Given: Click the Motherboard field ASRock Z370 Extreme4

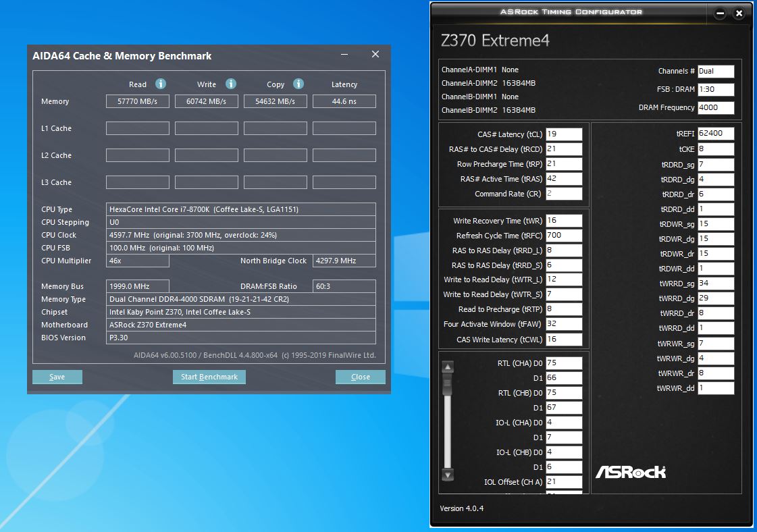Looking at the screenshot, I should coord(240,325).
